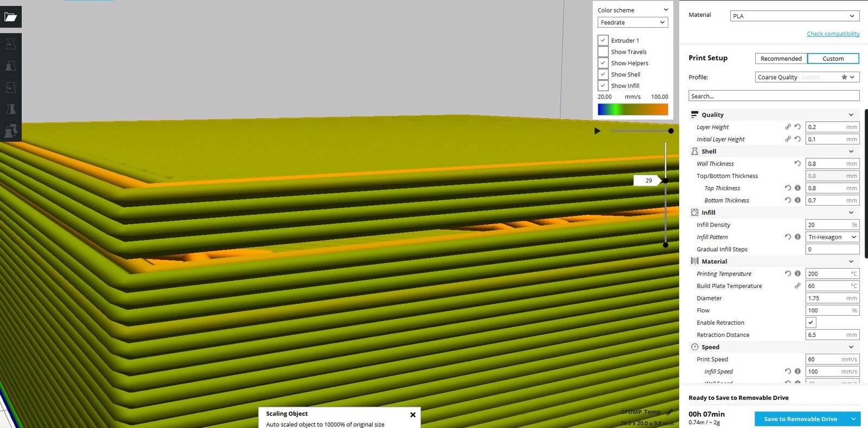The height and width of the screenshot is (428, 868).
Task: Uncheck the Show Infill checkbox
Action: 603,86
